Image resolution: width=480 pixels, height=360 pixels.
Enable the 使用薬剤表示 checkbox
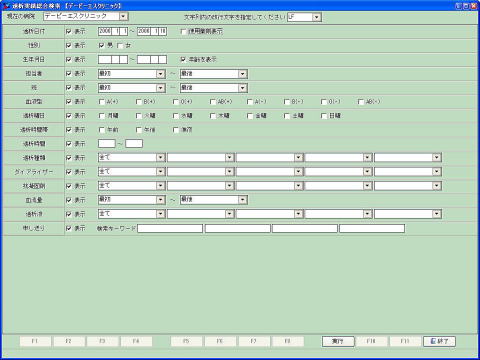[183, 31]
